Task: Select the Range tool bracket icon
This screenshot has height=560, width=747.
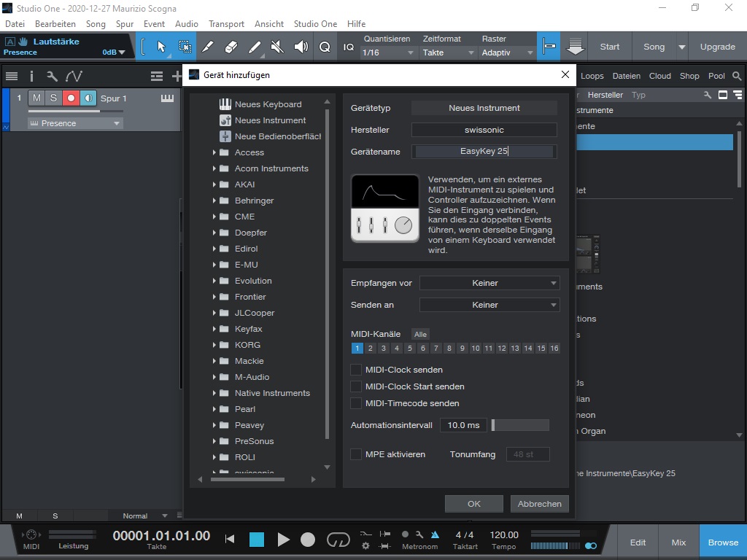Action: (x=143, y=47)
